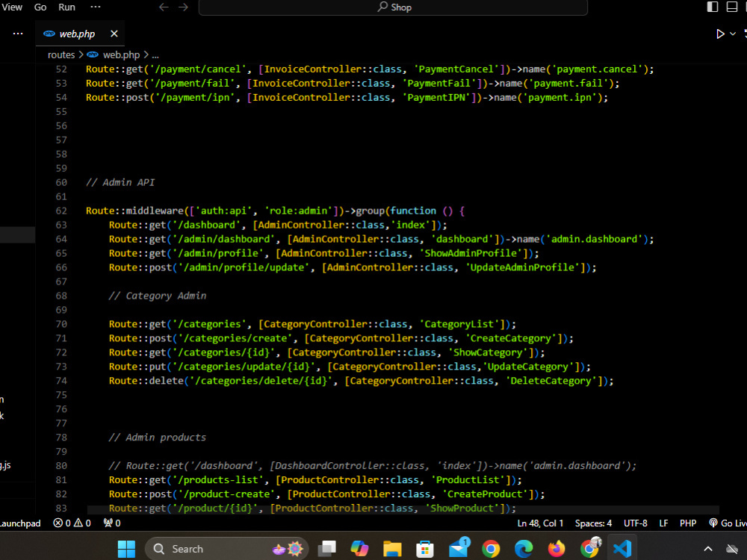Go forward with the right arrow
This screenshot has width=747, height=560.
click(x=184, y=7)
